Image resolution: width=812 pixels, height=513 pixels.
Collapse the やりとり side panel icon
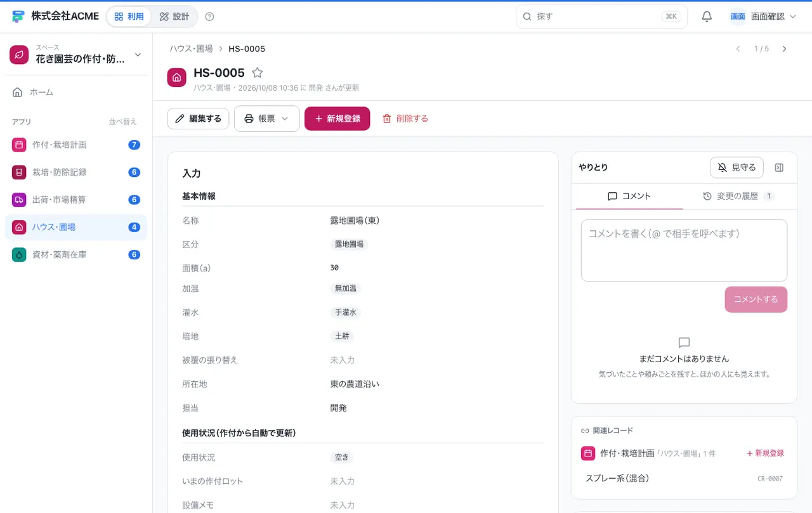(x=780, y=167)
